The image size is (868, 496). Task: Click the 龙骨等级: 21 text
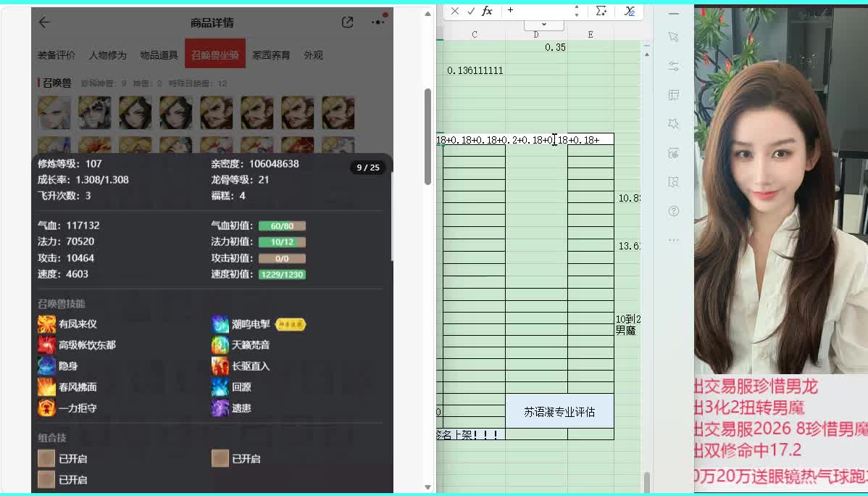pyautogui.click(x=240, y=180)
